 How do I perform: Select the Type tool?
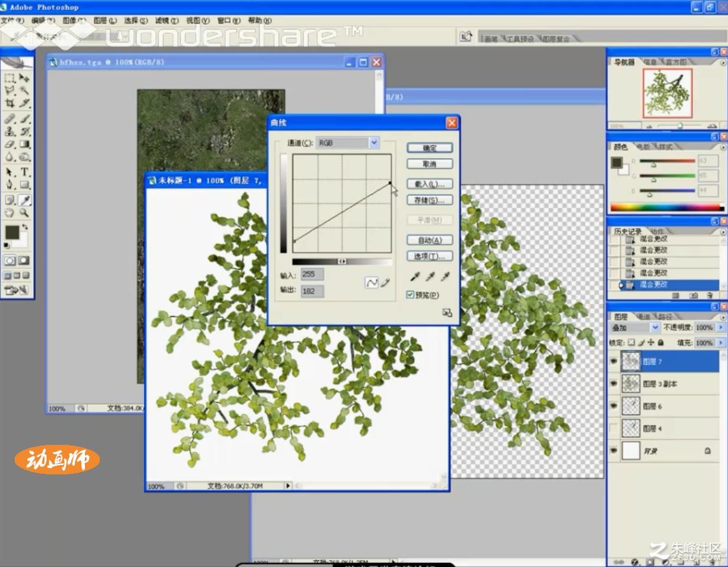pyautogui.click(x=24, y=172)
